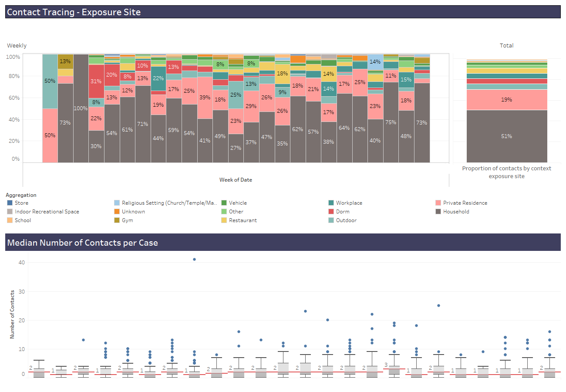Click the Dorm legend swatch

tap(331, 212)
